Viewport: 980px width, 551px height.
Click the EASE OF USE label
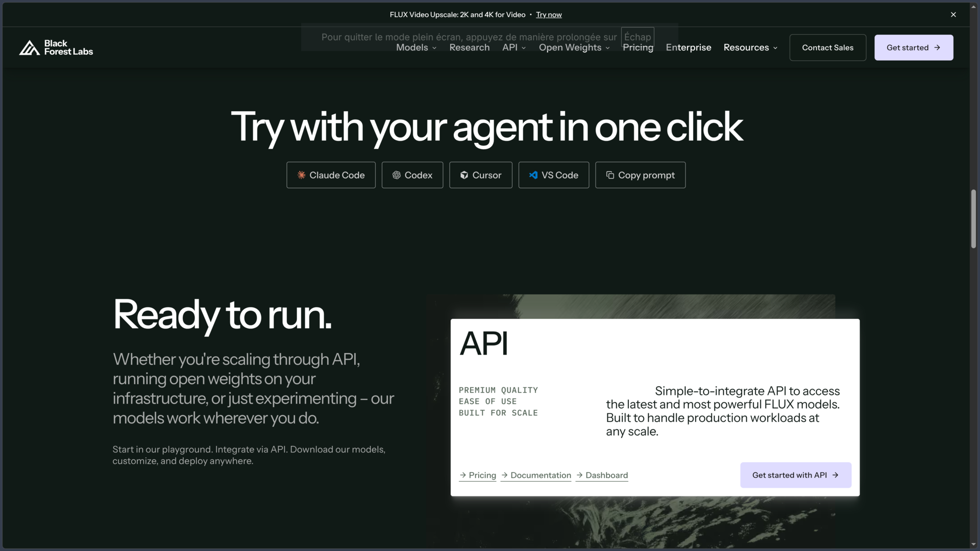(487, 402)
